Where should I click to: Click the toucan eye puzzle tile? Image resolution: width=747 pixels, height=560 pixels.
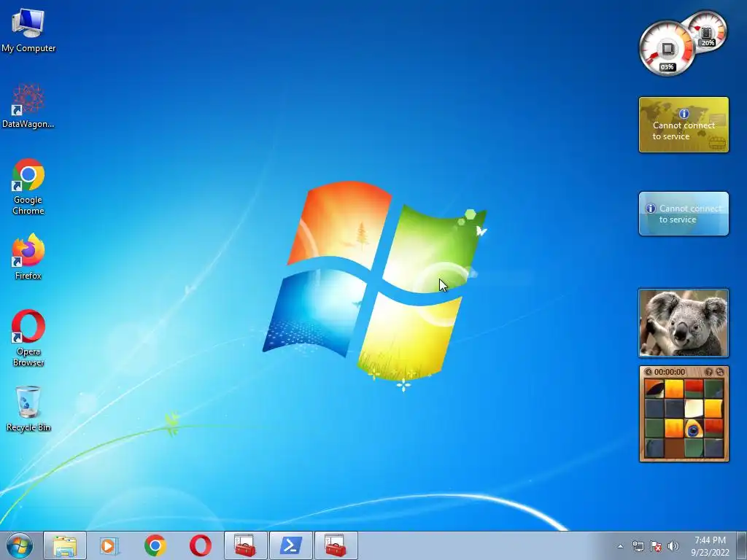[x=694, y=429]
